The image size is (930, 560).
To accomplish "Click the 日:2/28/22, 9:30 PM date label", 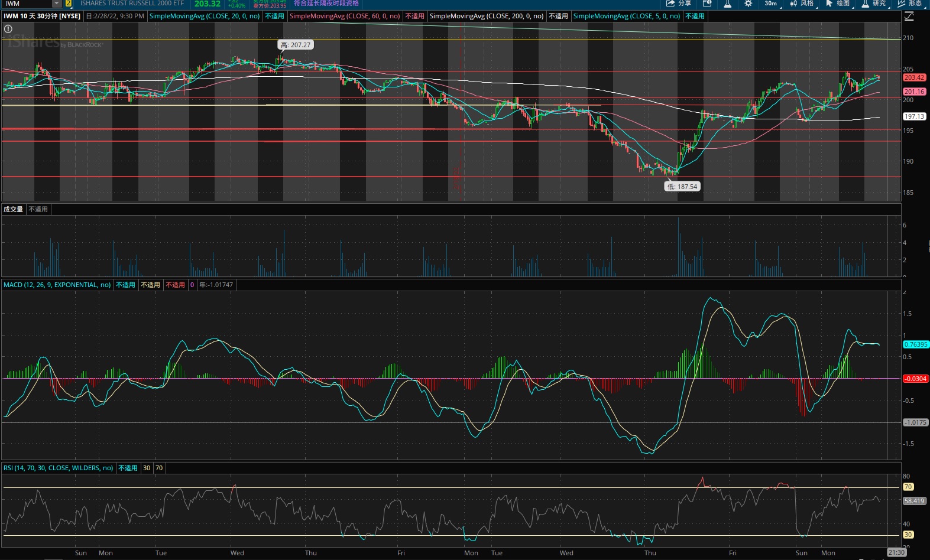I will 115,16.
